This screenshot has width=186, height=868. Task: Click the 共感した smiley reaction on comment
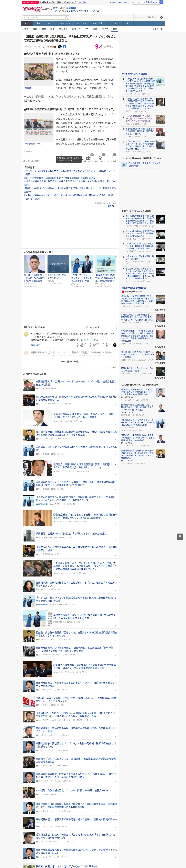coord(77,345)
